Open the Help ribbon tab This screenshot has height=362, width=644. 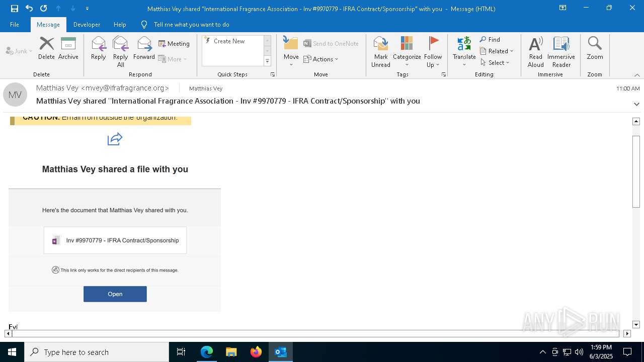(x=120, y=24)
